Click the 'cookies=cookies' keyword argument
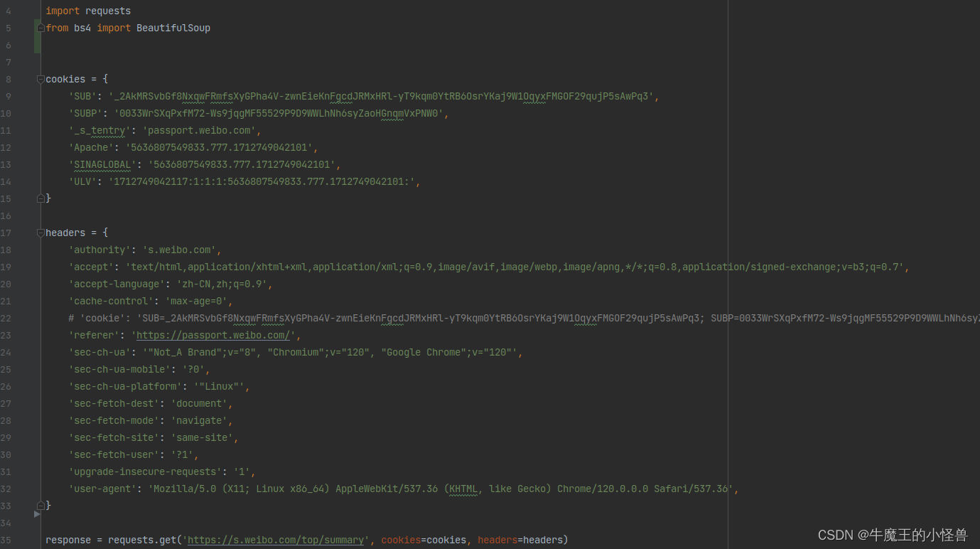 [424, 540]
